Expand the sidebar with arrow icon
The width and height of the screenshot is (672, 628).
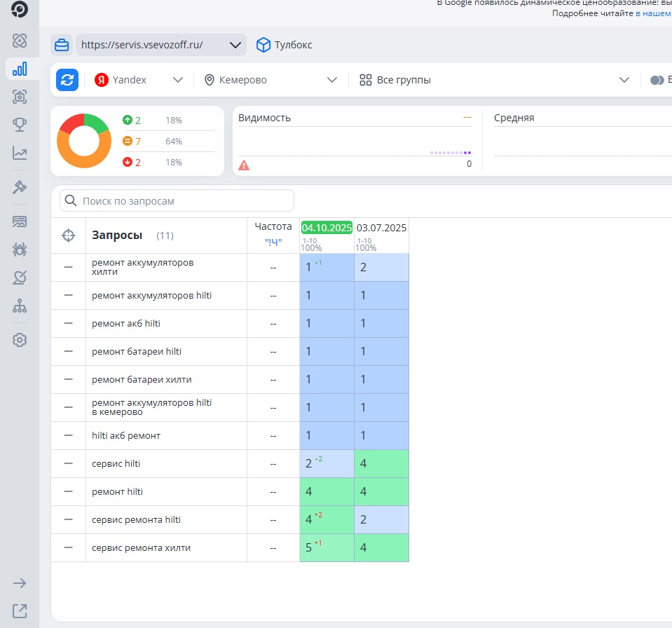pos(20,583)
